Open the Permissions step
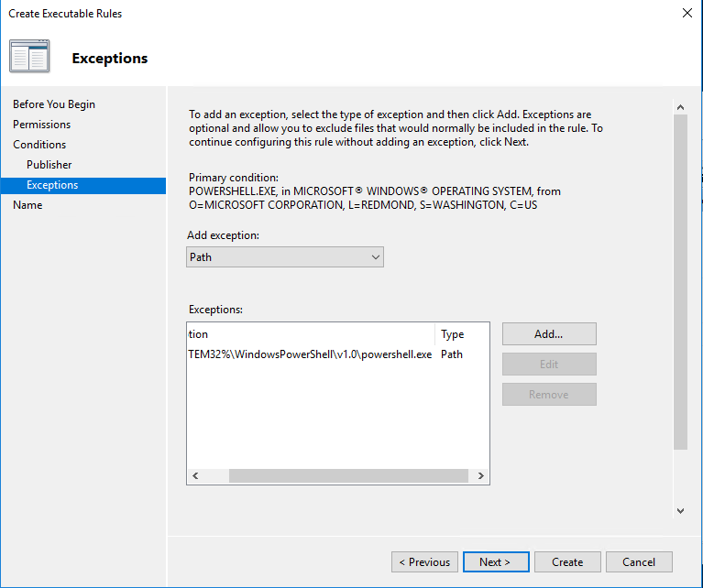 pos(41,125)
